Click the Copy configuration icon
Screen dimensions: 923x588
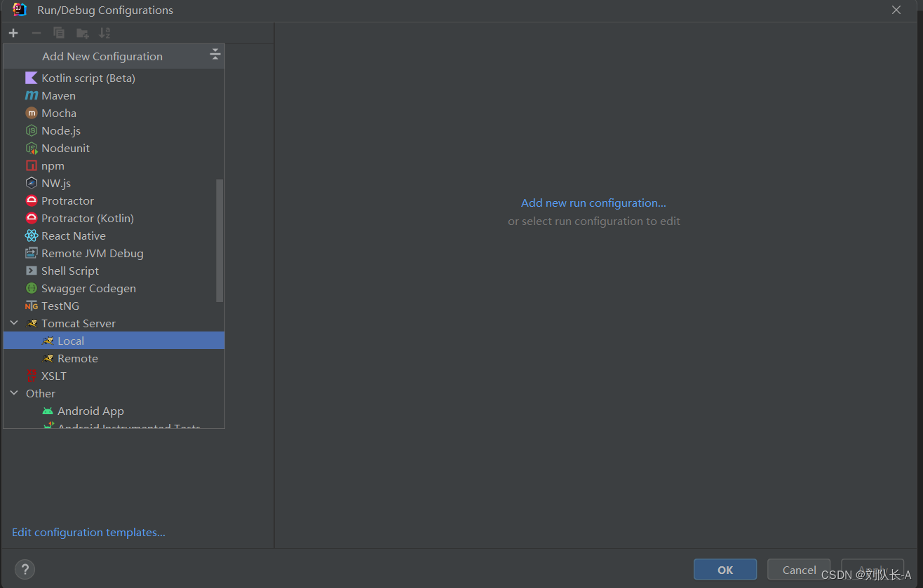pos(59,33)
